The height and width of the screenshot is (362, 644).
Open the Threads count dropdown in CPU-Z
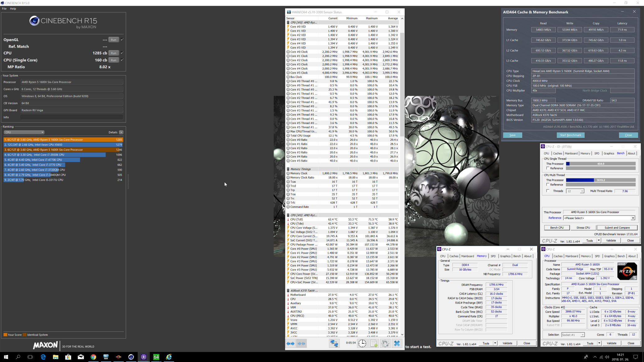pos(582,191)
